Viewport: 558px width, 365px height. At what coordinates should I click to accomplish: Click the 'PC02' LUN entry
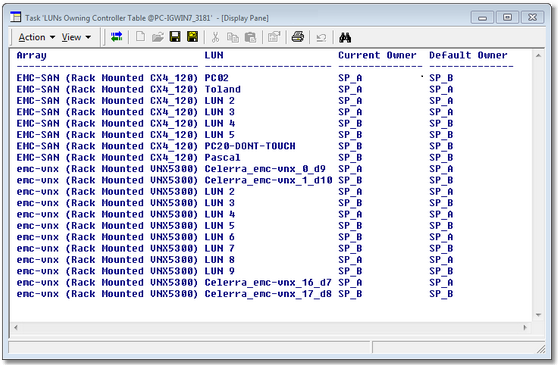point(216,78)
